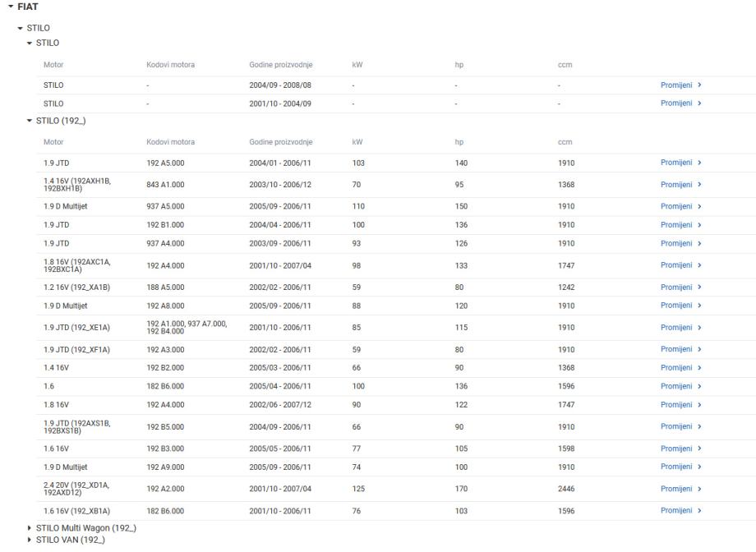Click Godine proizvodnje header in STILO (192_) table
Screen dimensions: 756x552
pyautogui.click(x=280, y=142)
